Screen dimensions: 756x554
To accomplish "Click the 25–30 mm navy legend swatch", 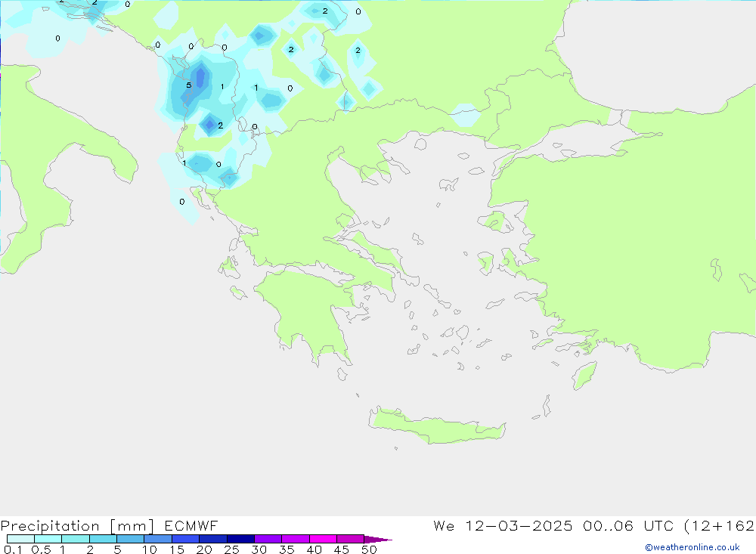I will tap(240, 539).
